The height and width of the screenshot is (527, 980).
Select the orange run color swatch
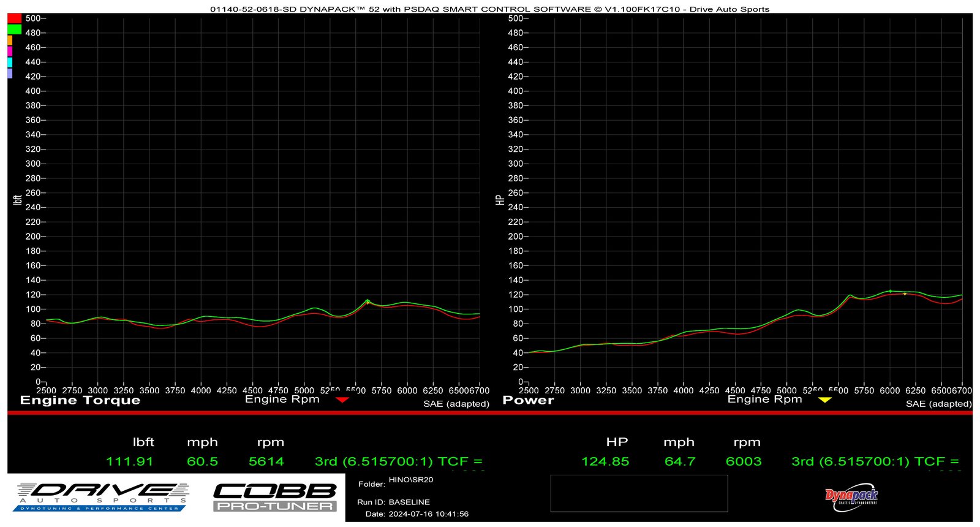(10, 40)
